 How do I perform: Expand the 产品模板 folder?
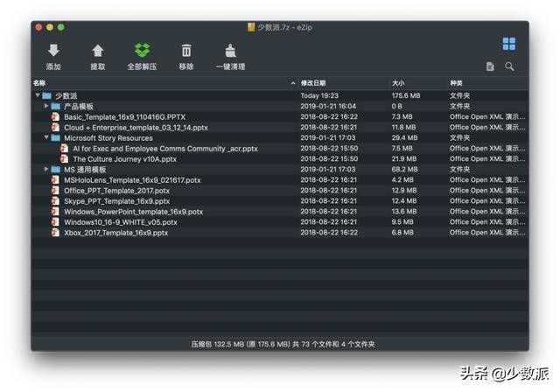tap(46, 106)
